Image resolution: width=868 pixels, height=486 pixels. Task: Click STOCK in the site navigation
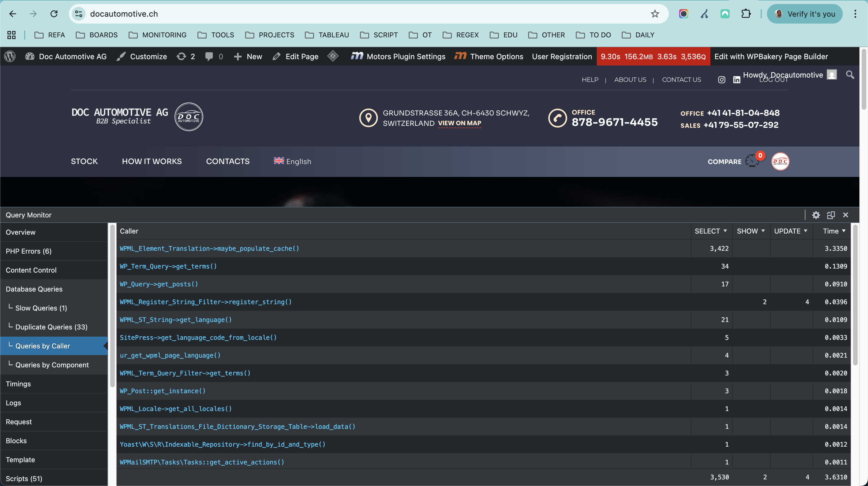tap(84, 161)
